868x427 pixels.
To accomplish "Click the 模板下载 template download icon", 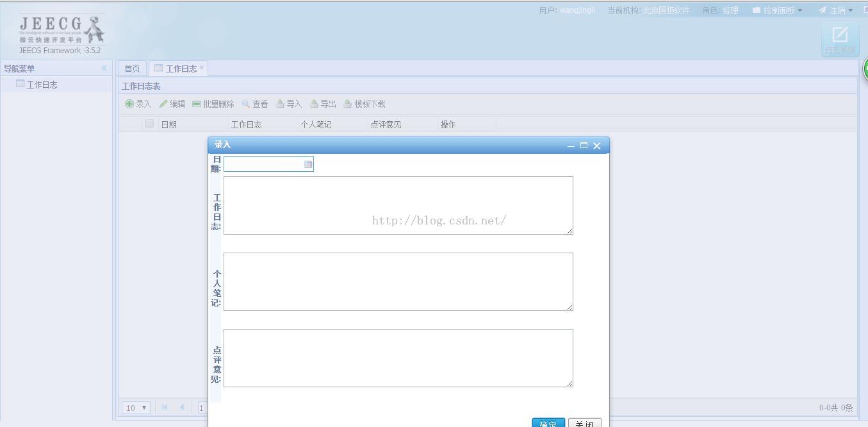I will click(348, 104).
